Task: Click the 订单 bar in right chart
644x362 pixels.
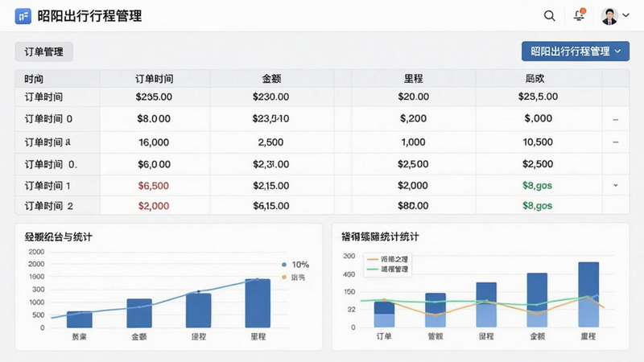Action: [384, 314]
